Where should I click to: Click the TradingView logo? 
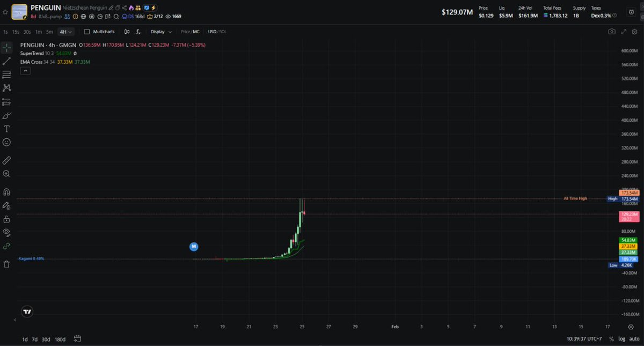point(27,311)
